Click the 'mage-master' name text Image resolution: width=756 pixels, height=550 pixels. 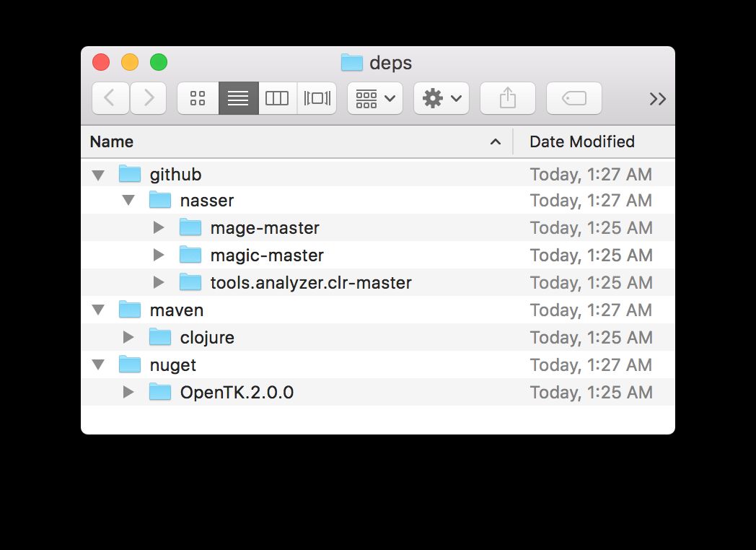265,228
